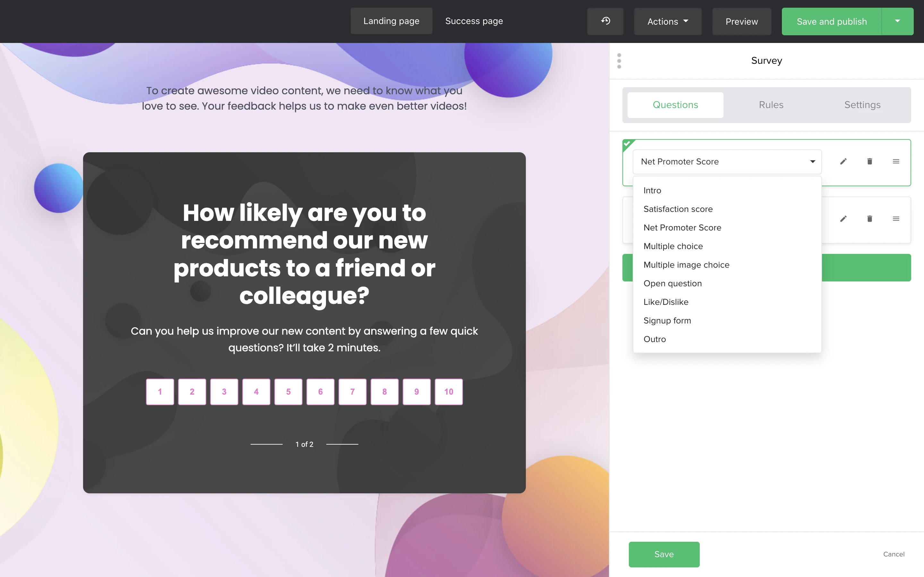Edit the Net Promoter Score question
This screenshot has height=577, width=924.
843,162
